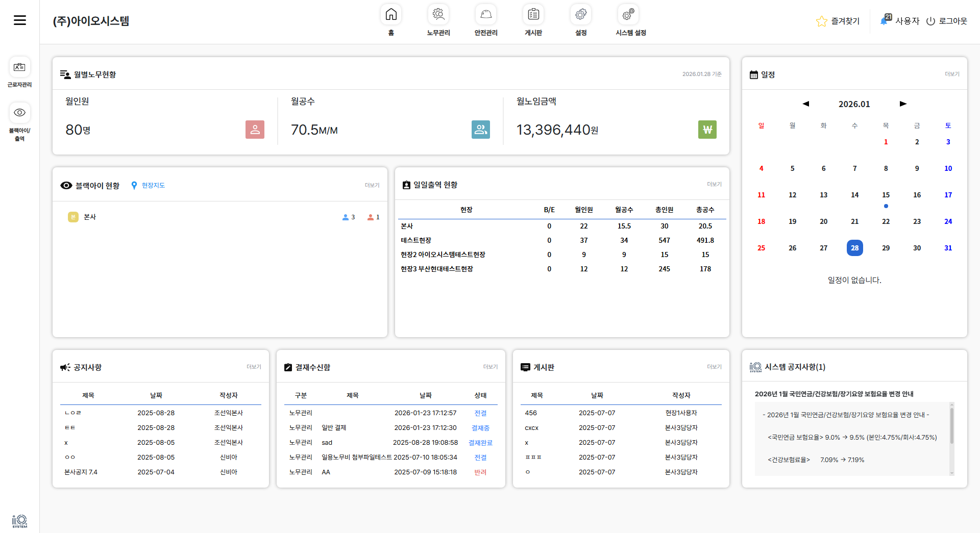Expand 공지사항 panel via 더보기
The width and height of the screenshot is (980, 533).
pyautogui.click(x=254, y=367)
